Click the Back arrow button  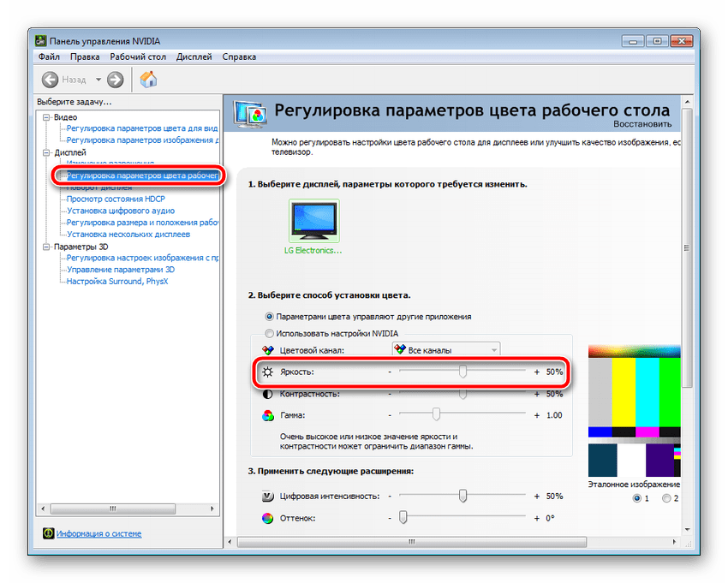pyautogui.click(x=51, y=80)
